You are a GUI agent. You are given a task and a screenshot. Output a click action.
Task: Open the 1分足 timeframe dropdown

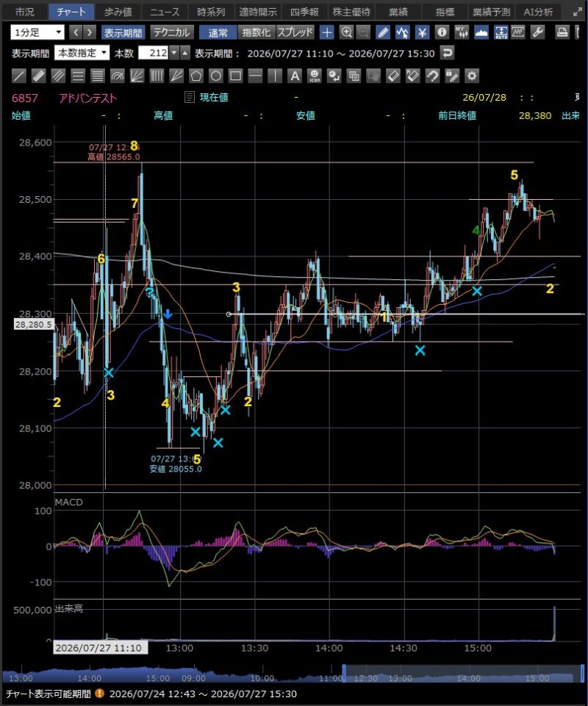37,32
